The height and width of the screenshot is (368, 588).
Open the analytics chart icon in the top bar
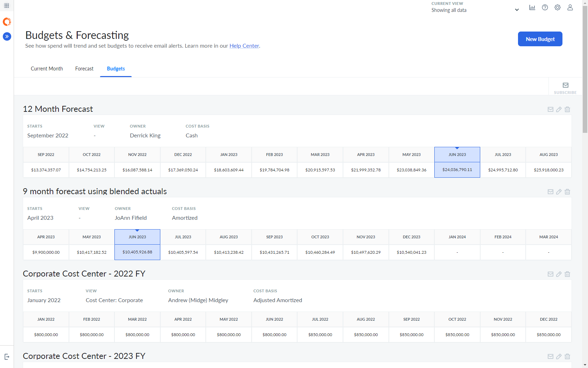[x=532, y=7]
